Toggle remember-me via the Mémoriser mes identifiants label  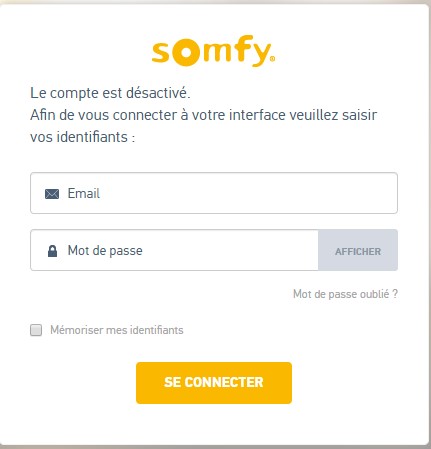point(117,330)
